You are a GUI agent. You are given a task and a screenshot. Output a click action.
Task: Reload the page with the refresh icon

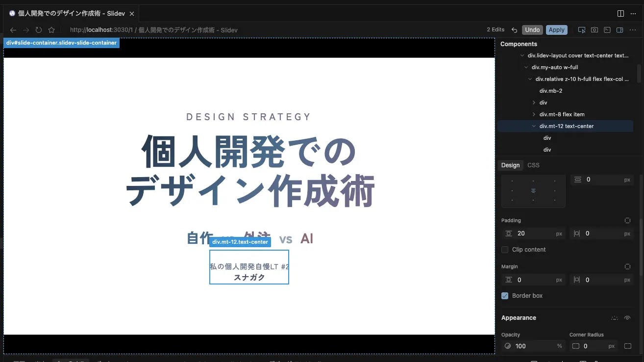pos(38,29)
